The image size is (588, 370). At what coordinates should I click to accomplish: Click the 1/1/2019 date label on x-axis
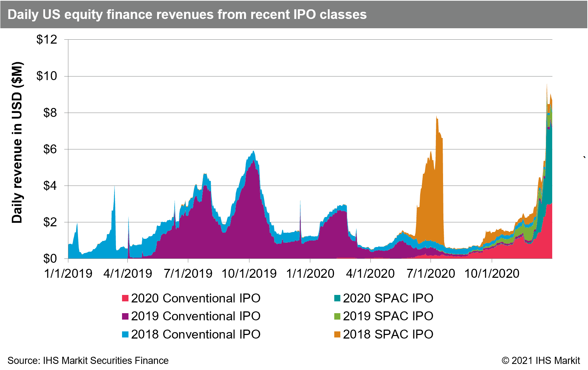click(68, 274)
